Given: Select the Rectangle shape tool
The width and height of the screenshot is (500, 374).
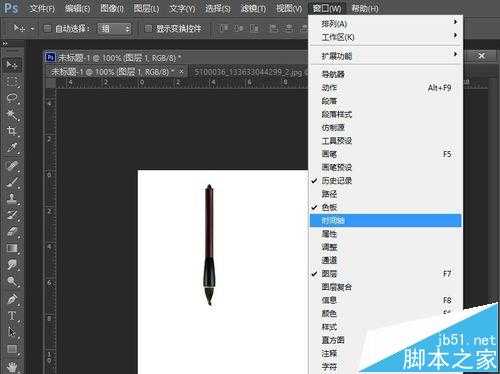Looking at the screenshot, I should [x=12, y=349].
